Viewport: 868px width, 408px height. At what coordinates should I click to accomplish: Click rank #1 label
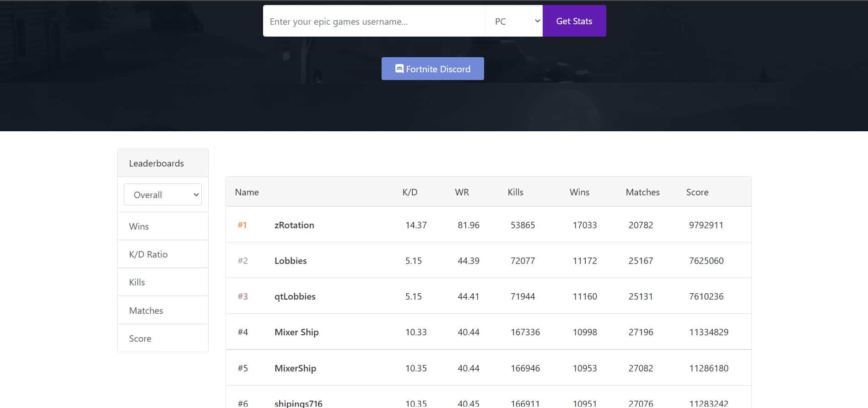(x=242, y=225)
